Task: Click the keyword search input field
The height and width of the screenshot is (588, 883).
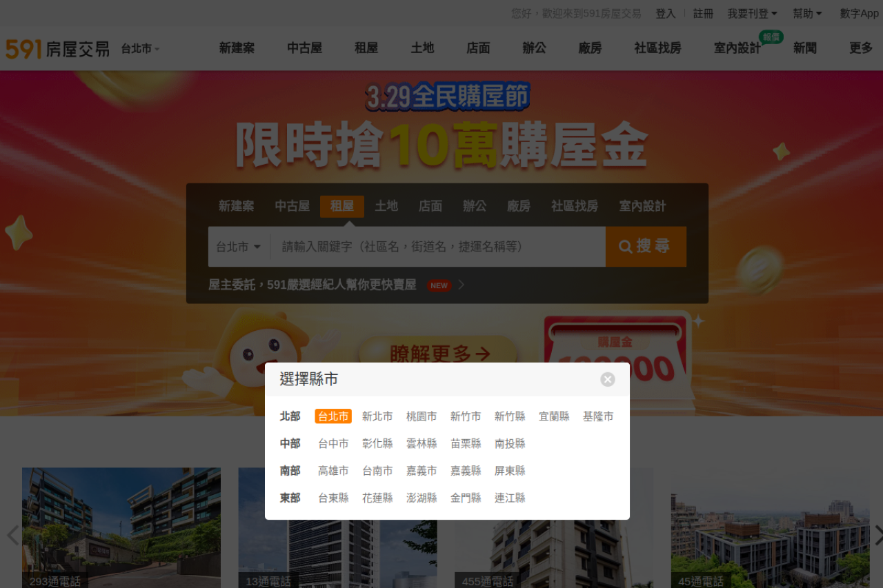Action: [x=438, y=247]
